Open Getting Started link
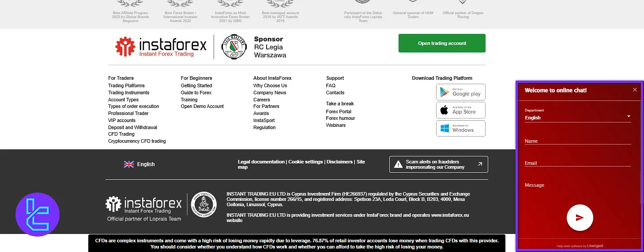Screen dimensions: 644x252 [196, 86]
